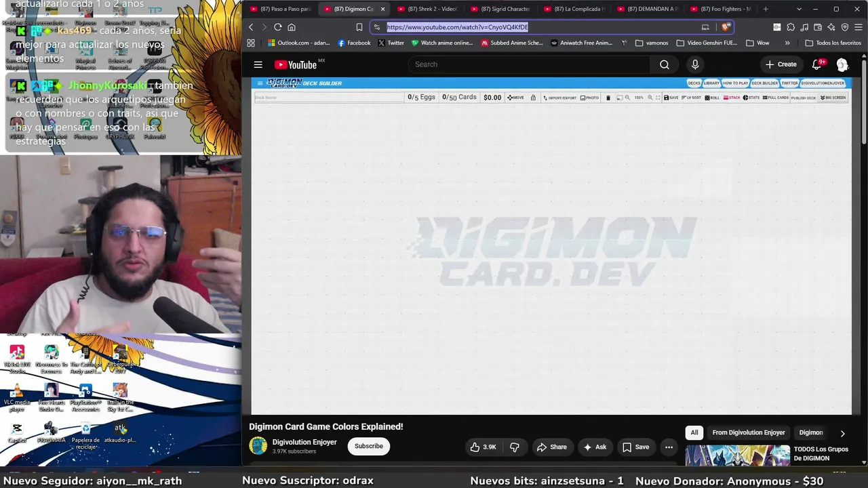Open the browser extensions puzzle icon
The image size is (868, 488).
[x=791, y=27]
